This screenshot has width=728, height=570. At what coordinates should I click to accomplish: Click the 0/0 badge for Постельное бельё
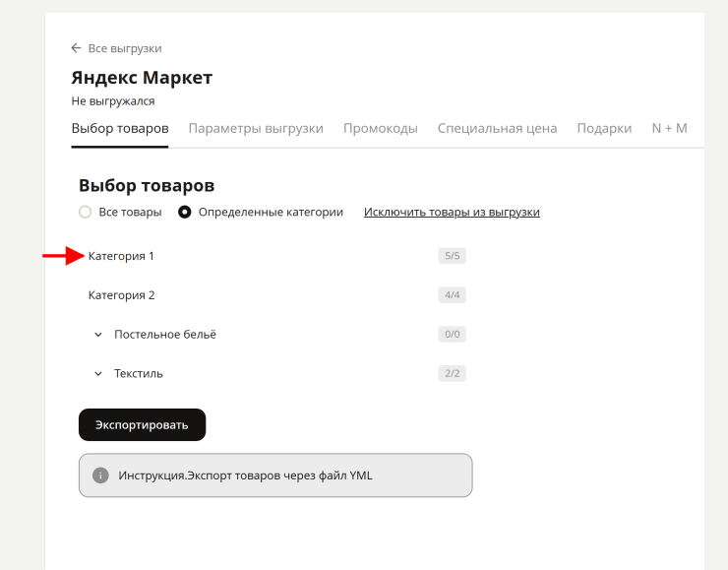(x=453, y=334)
